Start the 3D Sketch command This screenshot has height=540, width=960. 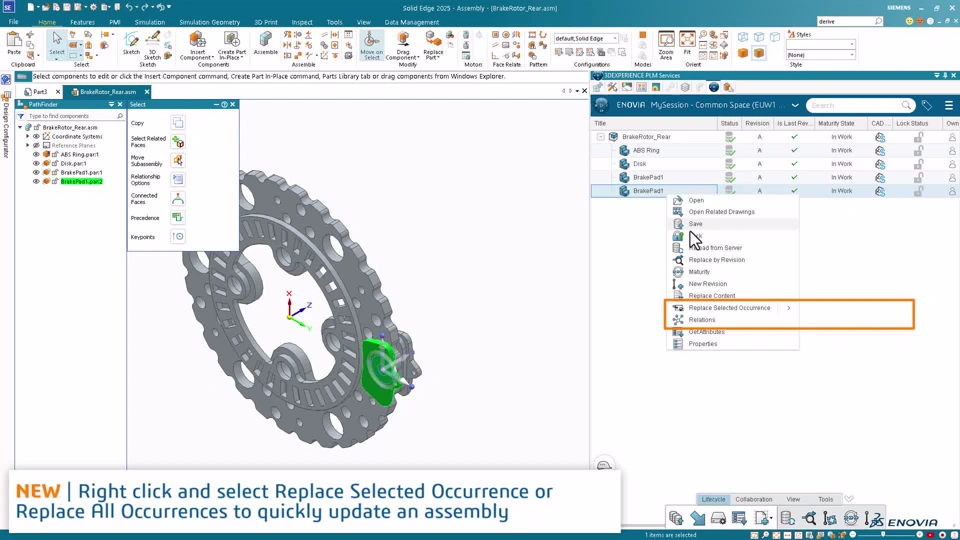tap(152, 44)
